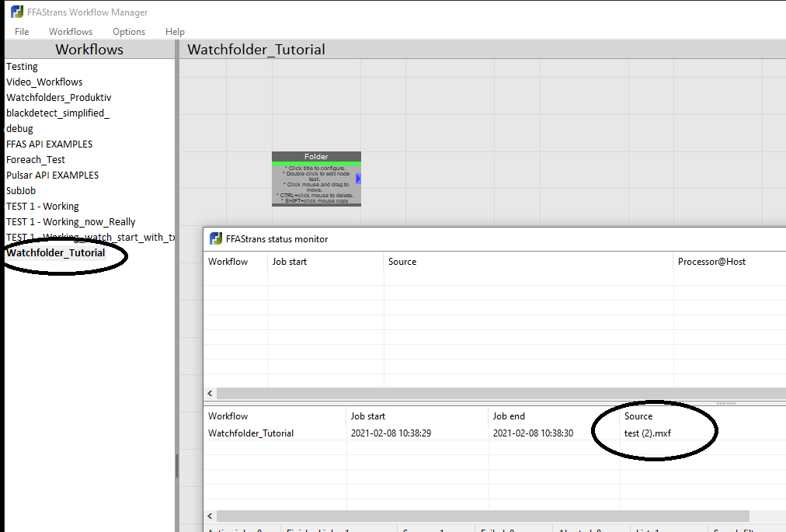The height and width of the screenshot is (532, 786).
Task: Click the Workflows panel header
Action: [89, 49]
